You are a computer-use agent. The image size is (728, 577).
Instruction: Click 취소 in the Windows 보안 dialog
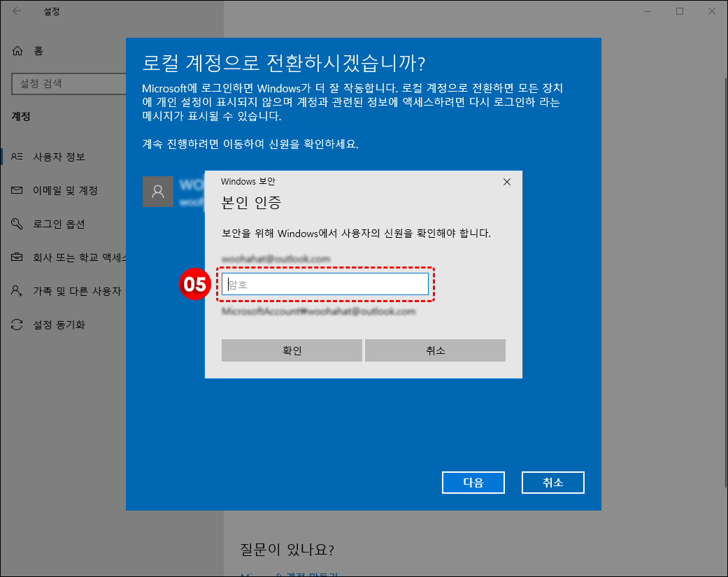click(435, 350)
